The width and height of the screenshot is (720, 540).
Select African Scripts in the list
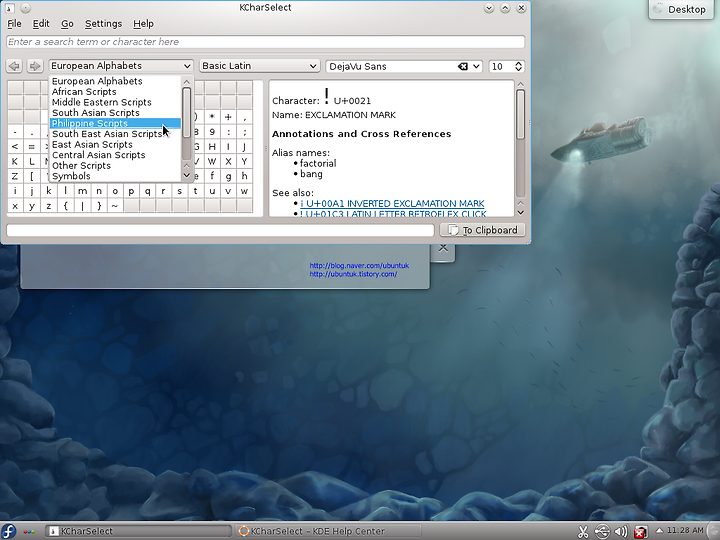tap(115, 92)
